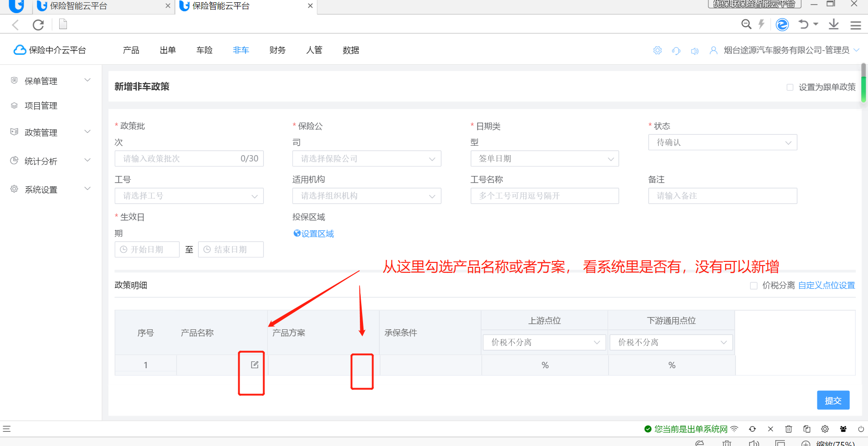
Task: Open account dropdown 烟台途源汽车服务有限公司-管理员
Action: click(x=791, y=50)
